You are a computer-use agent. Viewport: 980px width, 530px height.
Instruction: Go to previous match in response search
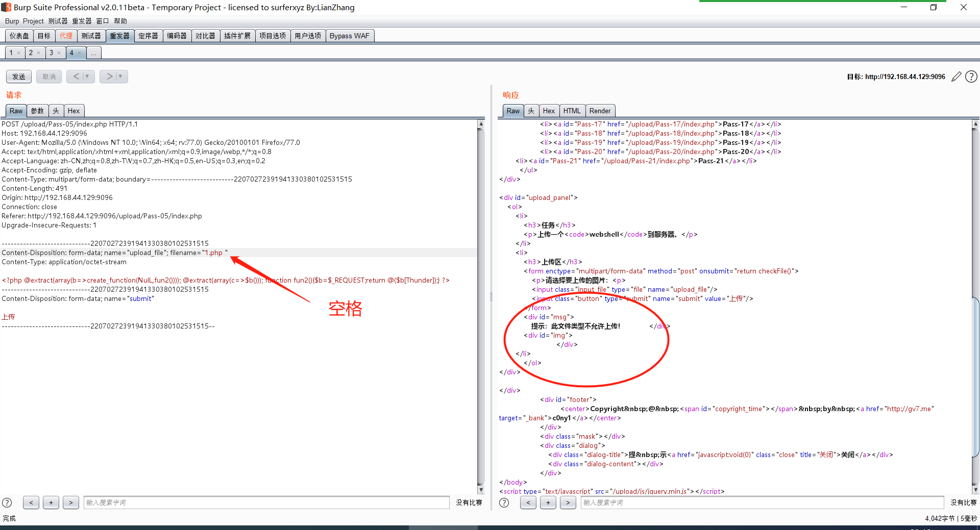[x=528, y=502]
